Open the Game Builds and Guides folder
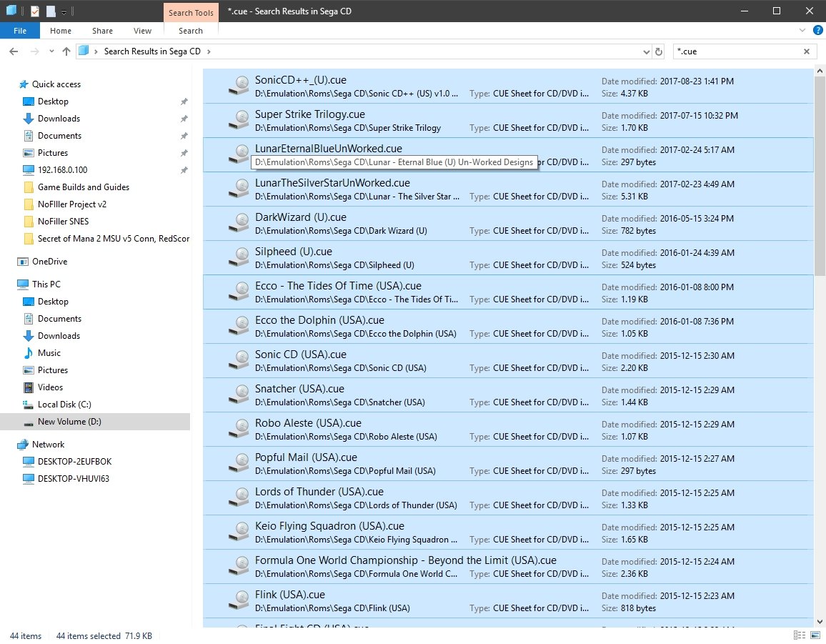The height and width of the screenshot is (644, 826). tap(83, 187)
